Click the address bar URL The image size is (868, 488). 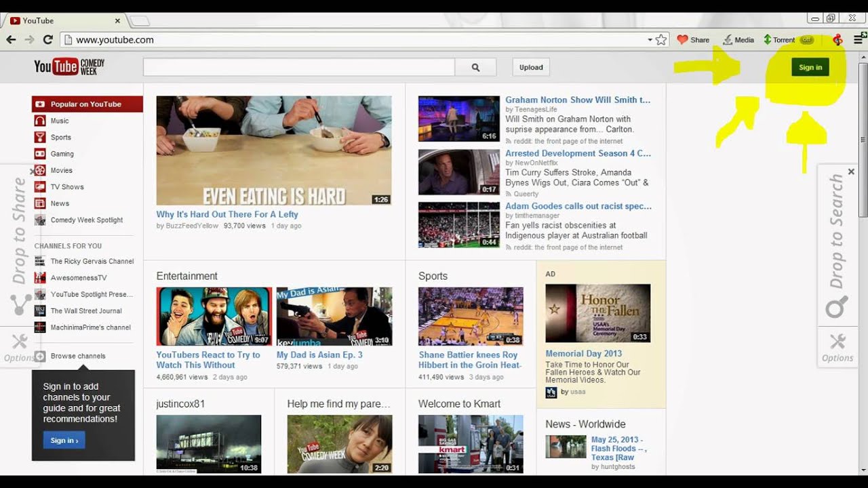(115, 40)
